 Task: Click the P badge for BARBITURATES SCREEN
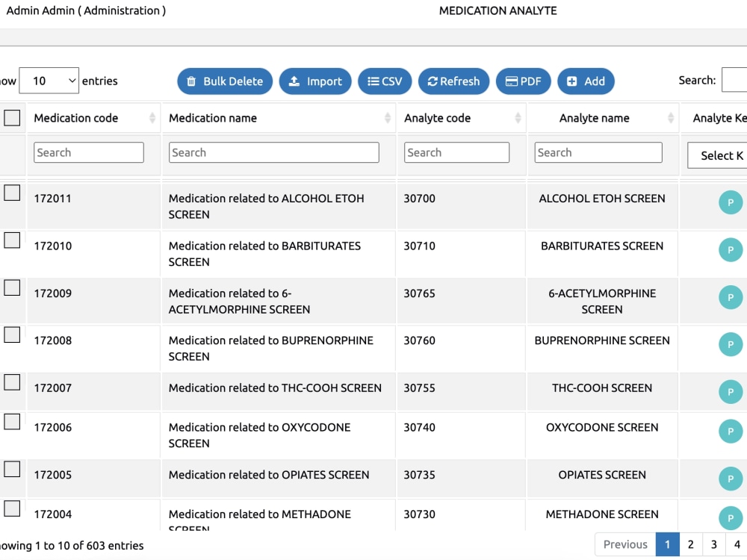click(x=731, y=250)
